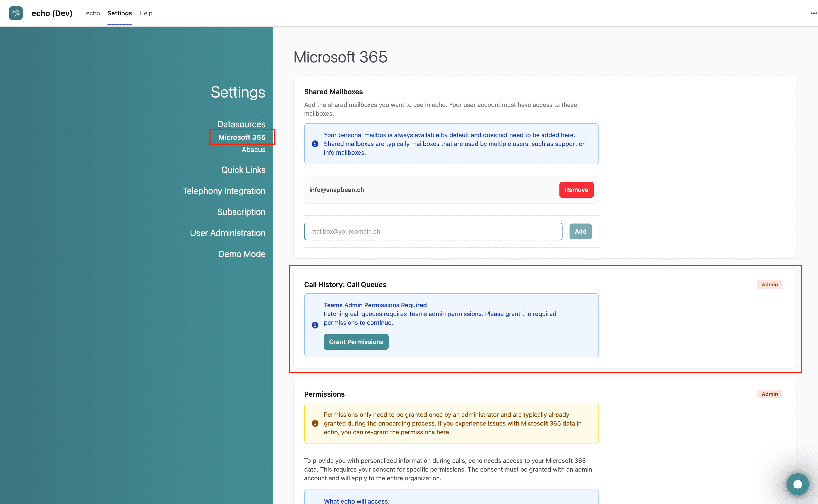Image resolution: width=818 pixels, height=504 pixels.
Task: Open the chat support bubble icon
Action: pos(797,484)
